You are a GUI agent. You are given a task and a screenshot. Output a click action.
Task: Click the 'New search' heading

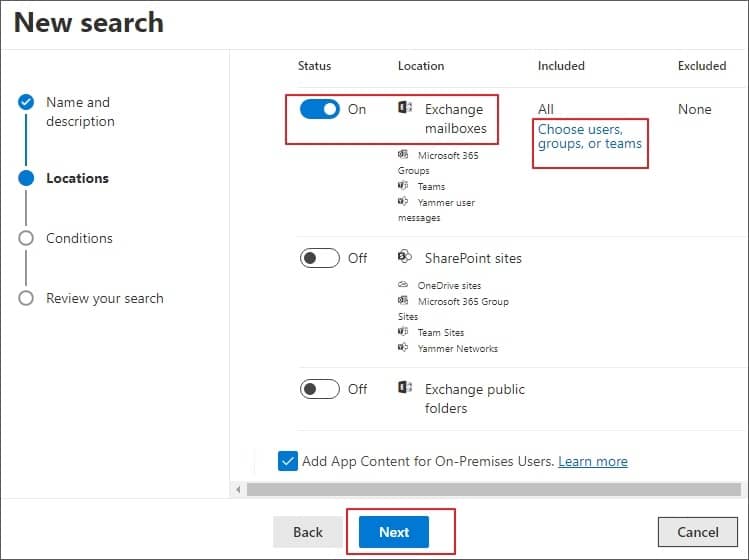[89, 22]
